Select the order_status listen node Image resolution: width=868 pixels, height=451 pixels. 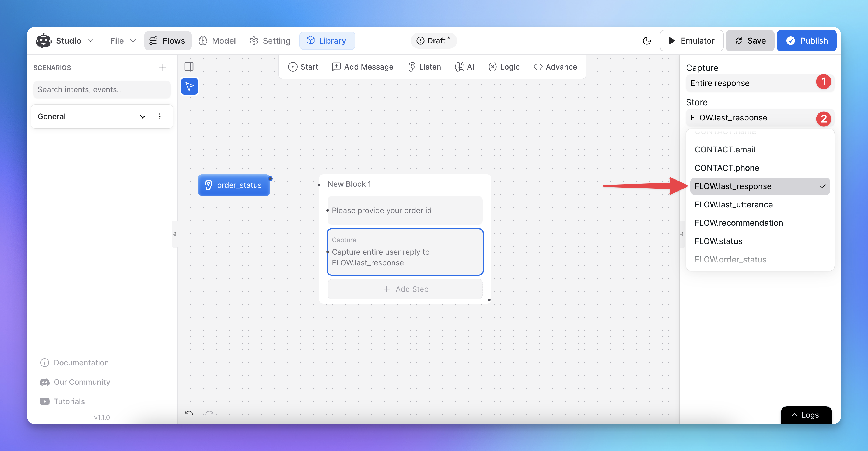click(x=234, y=185)
